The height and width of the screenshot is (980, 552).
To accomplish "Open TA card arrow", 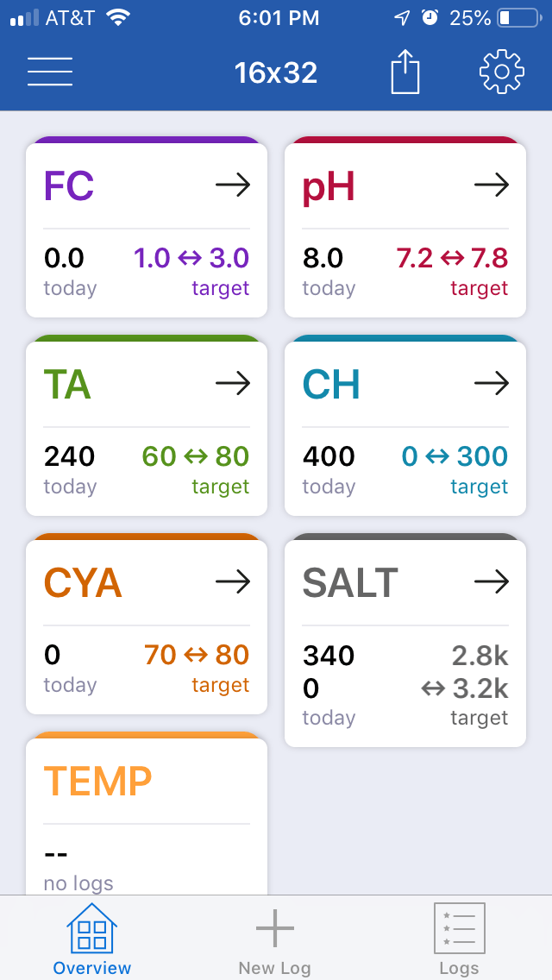I will pos(233,383).
